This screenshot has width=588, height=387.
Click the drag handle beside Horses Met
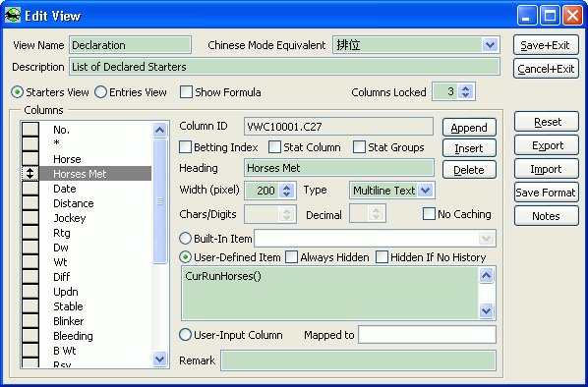click(x=30, y=174)
